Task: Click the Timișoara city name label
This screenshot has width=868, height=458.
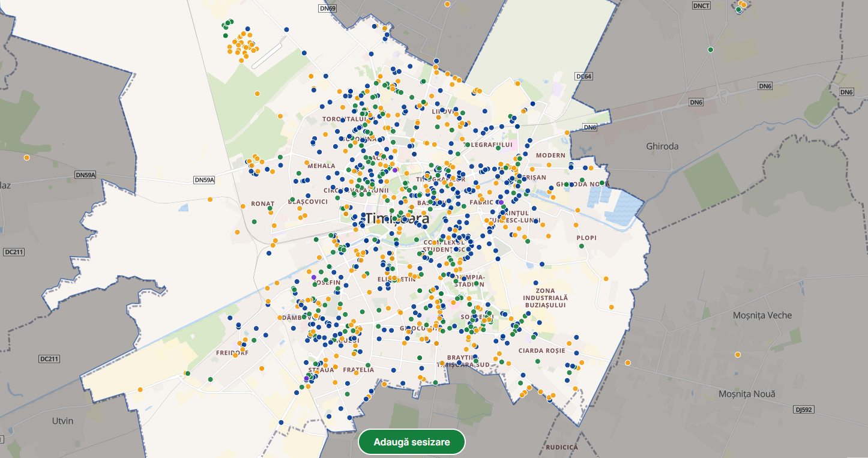Action: pyautogui.click(x=397, y=218)
